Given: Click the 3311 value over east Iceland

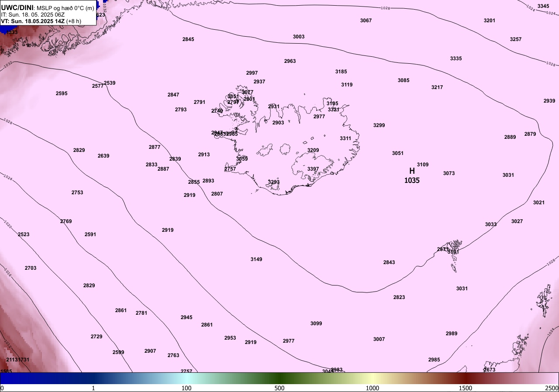Looking at the screenshot, I should (345, 138).
